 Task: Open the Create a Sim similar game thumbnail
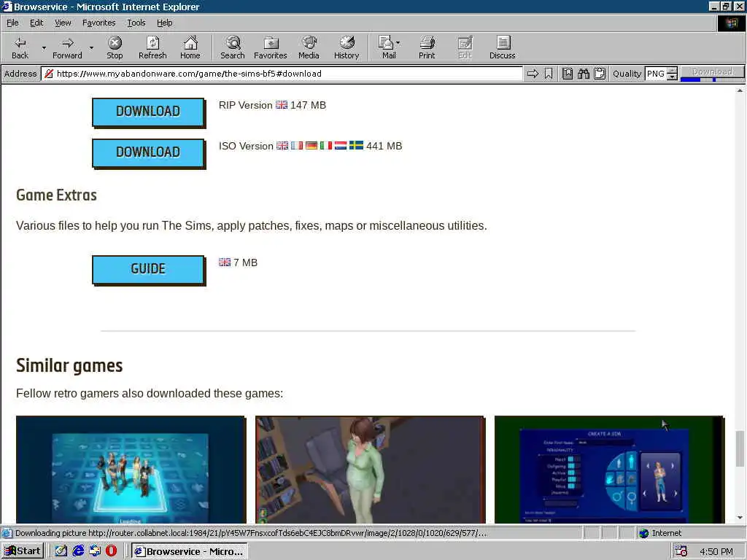pos(609,470)
